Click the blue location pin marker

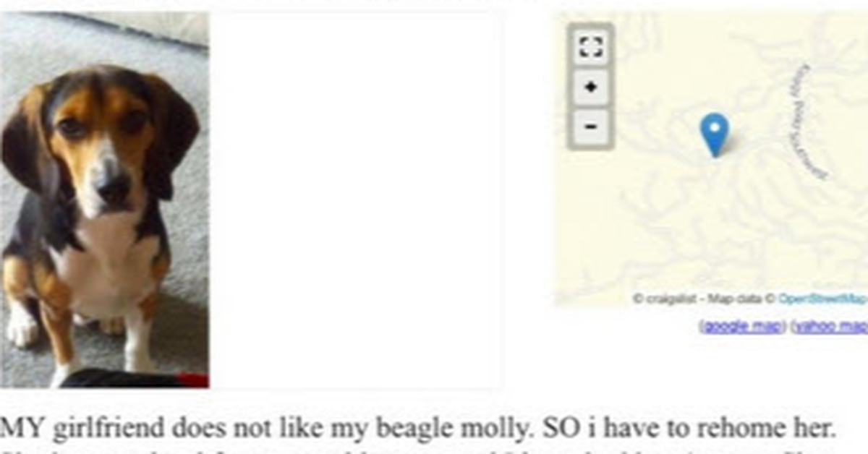(715, 134)
